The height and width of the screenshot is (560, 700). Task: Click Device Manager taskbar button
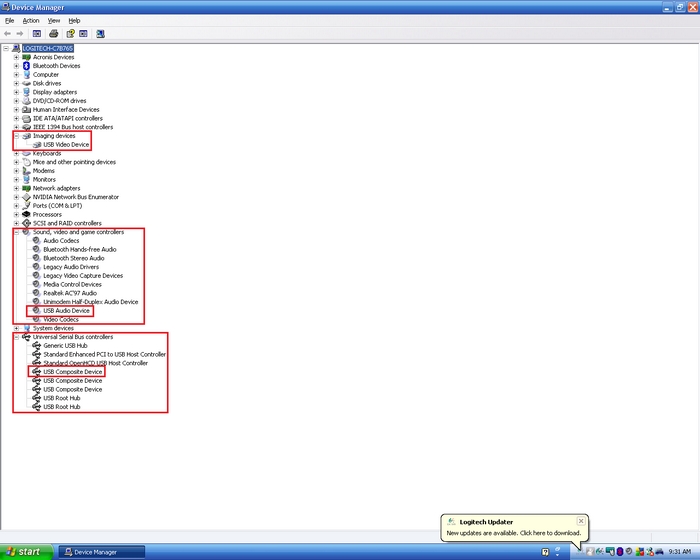[102, 552]
